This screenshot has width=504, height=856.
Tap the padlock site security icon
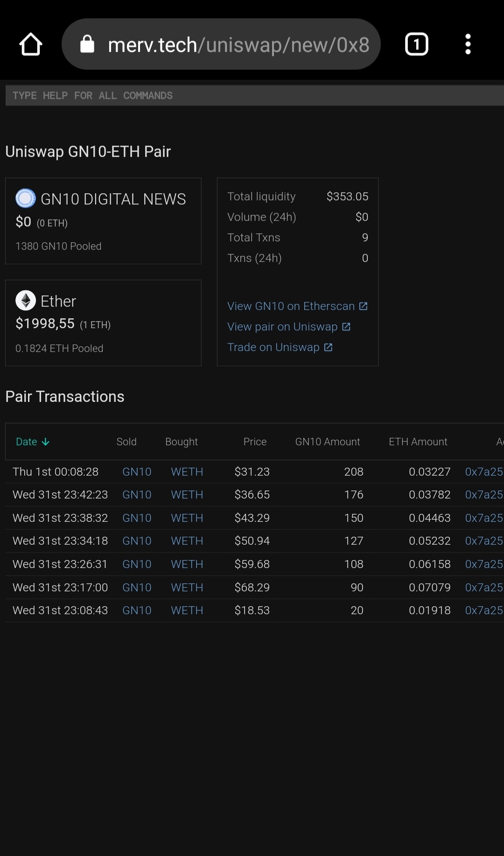click(87, 45)
